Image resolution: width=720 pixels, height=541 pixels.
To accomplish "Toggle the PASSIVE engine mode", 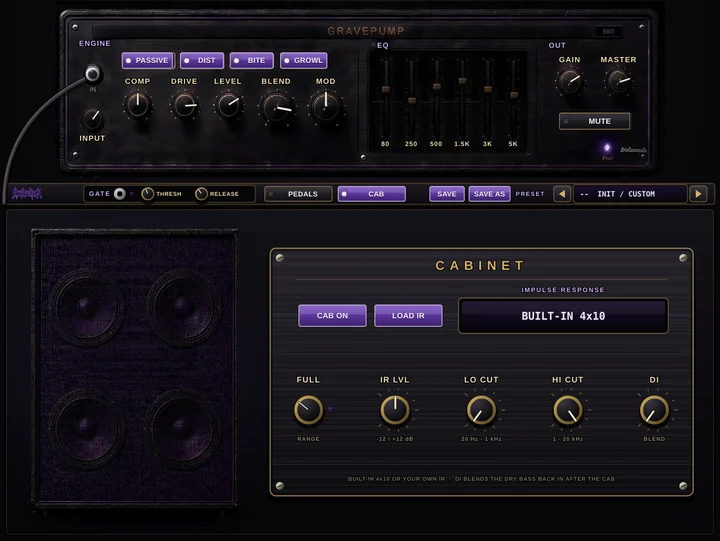I will (147, 60).
